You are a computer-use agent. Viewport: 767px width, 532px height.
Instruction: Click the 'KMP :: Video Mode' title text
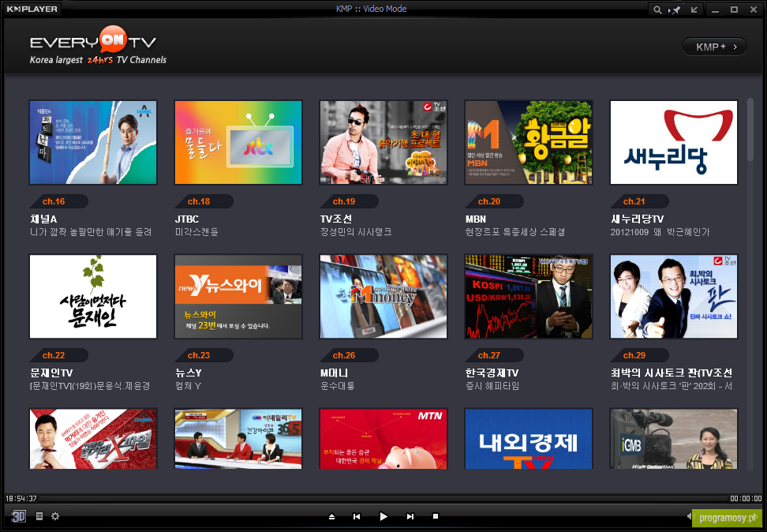coord(372,9)
